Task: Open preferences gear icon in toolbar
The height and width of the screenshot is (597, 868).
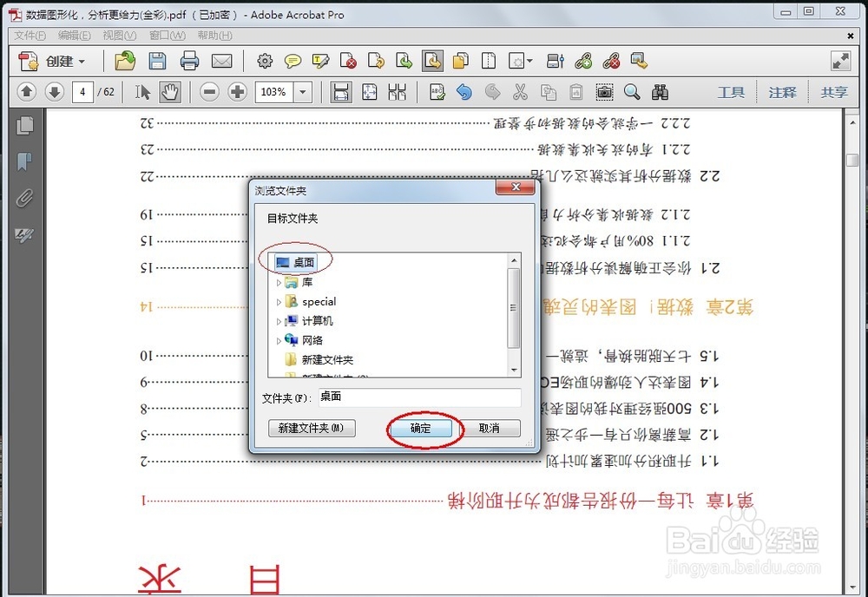Action: (x=265, y=61)
